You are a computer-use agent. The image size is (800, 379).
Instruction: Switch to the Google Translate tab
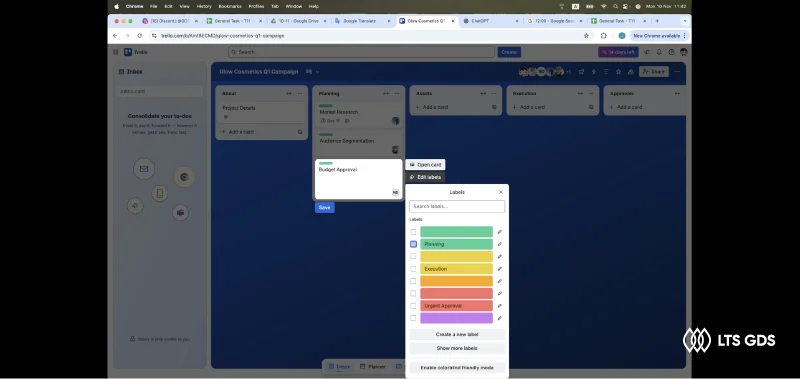click(362, 21)
